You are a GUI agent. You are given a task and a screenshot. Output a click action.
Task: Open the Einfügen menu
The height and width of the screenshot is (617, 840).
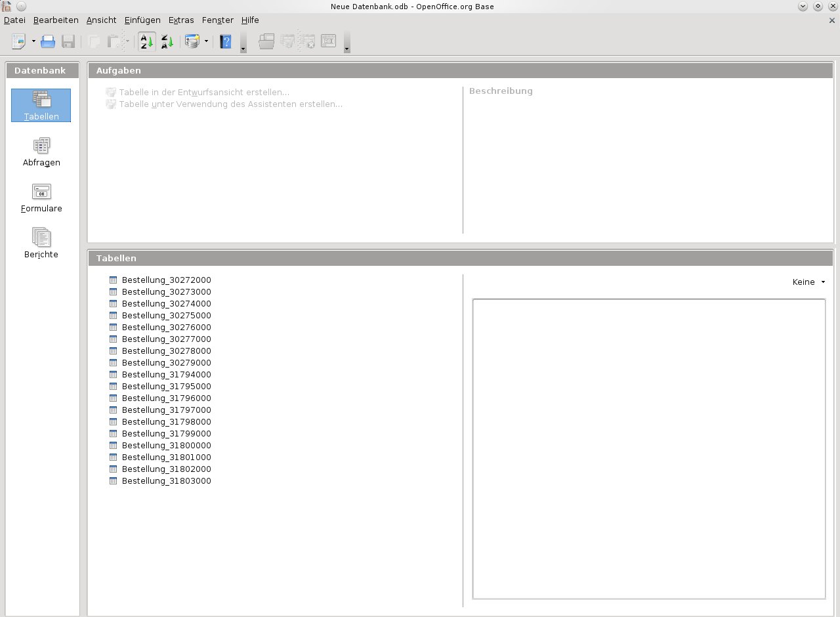tap(142, 20)
